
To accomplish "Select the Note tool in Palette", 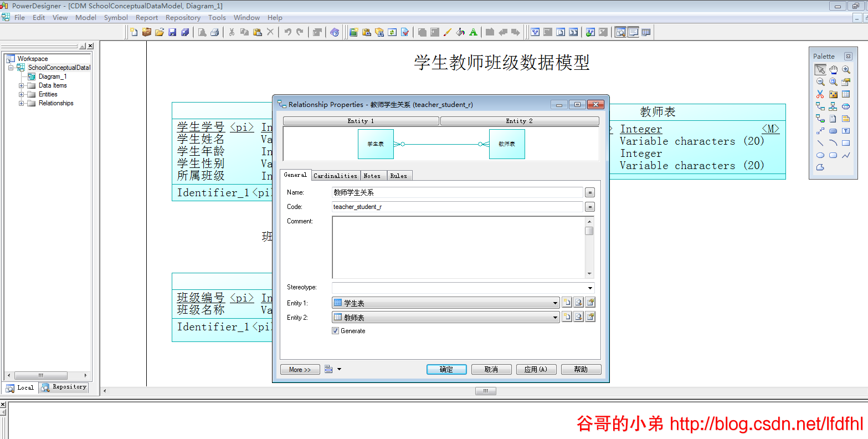I will pyautogui.click(x=846, y=119).
